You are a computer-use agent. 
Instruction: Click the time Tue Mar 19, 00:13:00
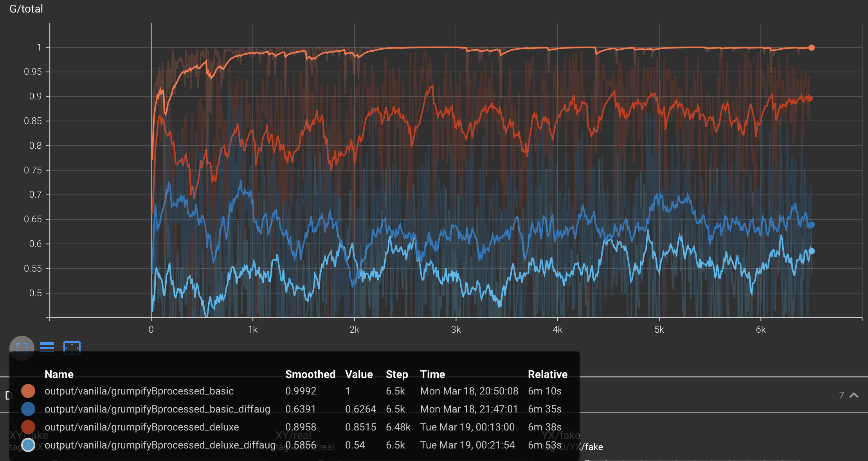[x=467, y=427]
